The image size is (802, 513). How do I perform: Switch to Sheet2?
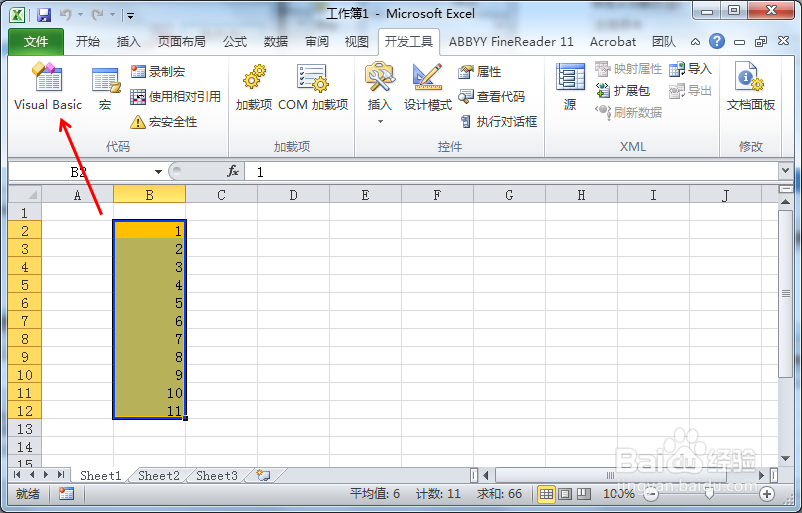click(x=159, y=476)
